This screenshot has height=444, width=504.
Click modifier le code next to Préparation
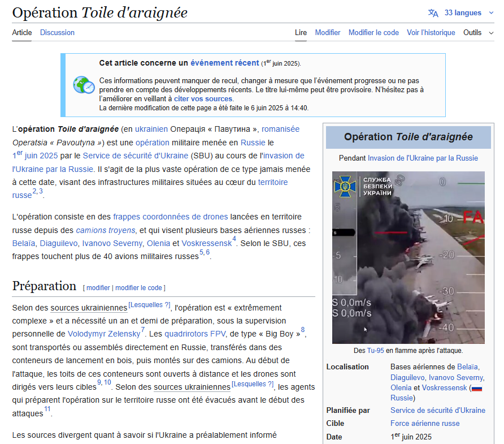(138, 288)
